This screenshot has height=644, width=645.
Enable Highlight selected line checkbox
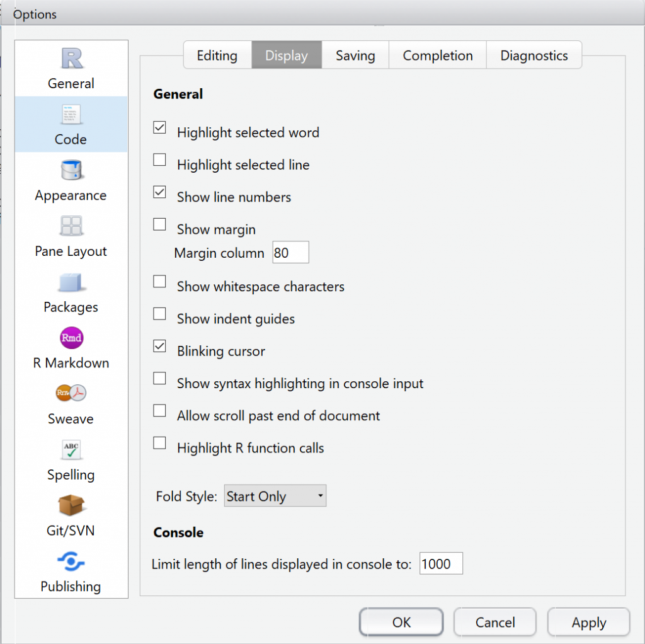click(x=159, y=159)
